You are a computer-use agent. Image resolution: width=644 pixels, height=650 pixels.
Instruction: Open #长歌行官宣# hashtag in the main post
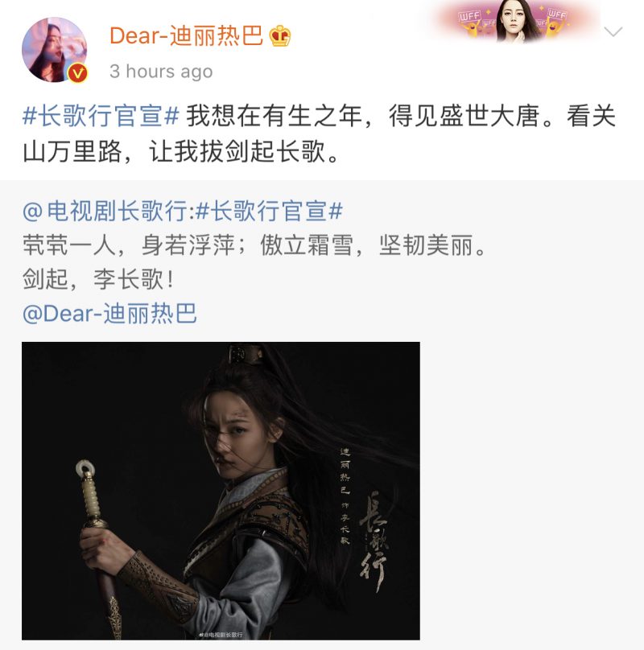[x=101, y=116]
